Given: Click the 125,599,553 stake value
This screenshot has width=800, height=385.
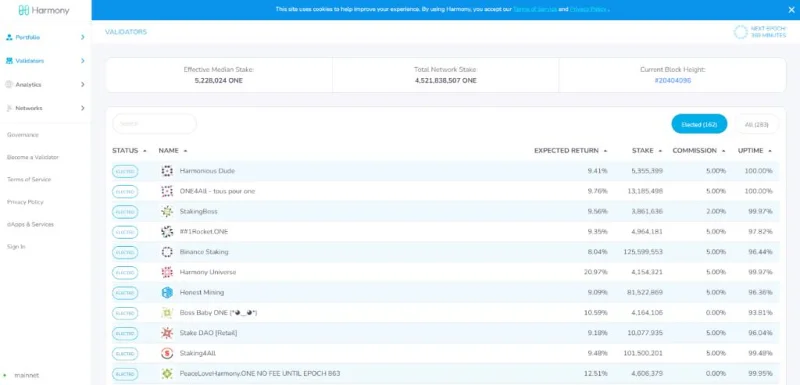Looking at the screenshot, I should 643,252.
